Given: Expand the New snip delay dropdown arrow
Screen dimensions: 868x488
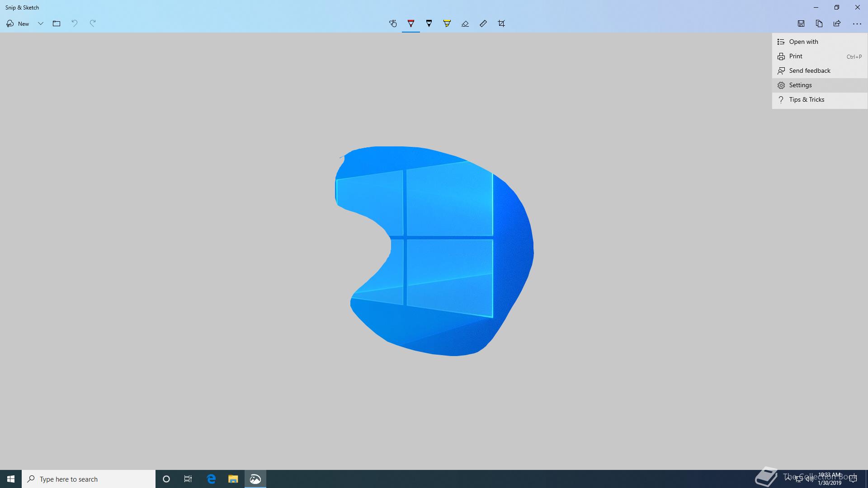Looking at the screenshot, I should [x=41, y=23].
